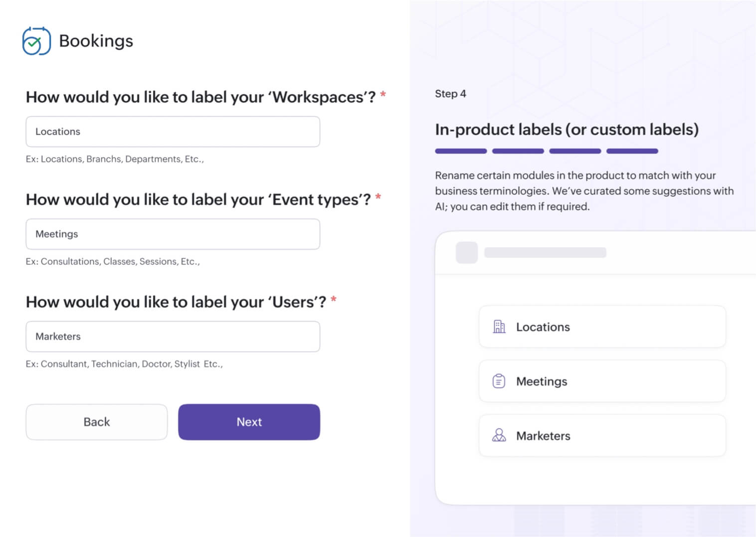Focus the Workspaces label input field

point(173,132)
